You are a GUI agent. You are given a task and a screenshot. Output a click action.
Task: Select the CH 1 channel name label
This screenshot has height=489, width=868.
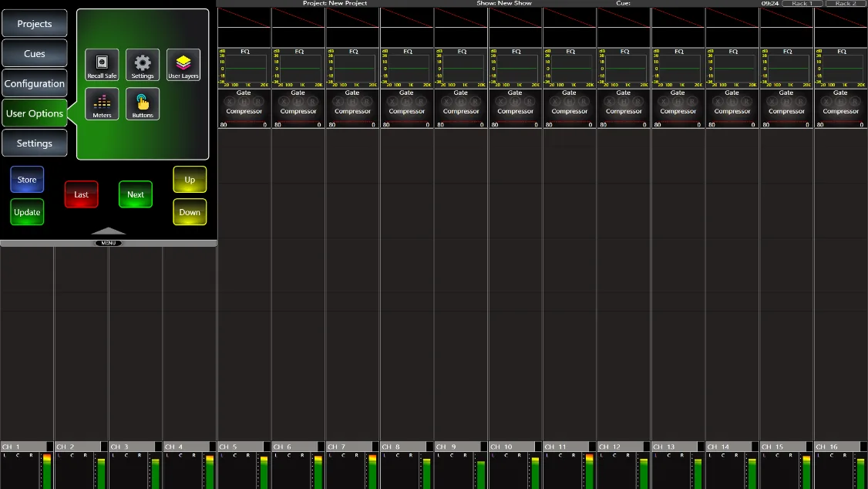[x=23, y=447]
